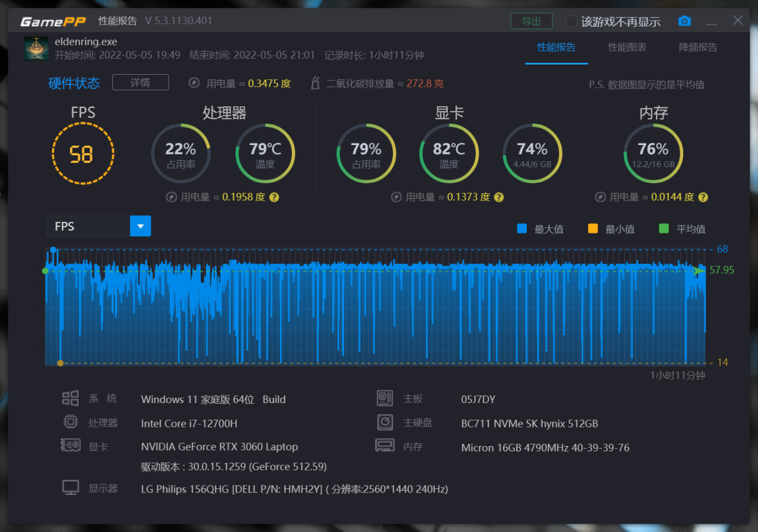Click the 显卡 graphics card info icon
Image resolution: width=758 pixels, height=532 pixels.
pos(70,445)
